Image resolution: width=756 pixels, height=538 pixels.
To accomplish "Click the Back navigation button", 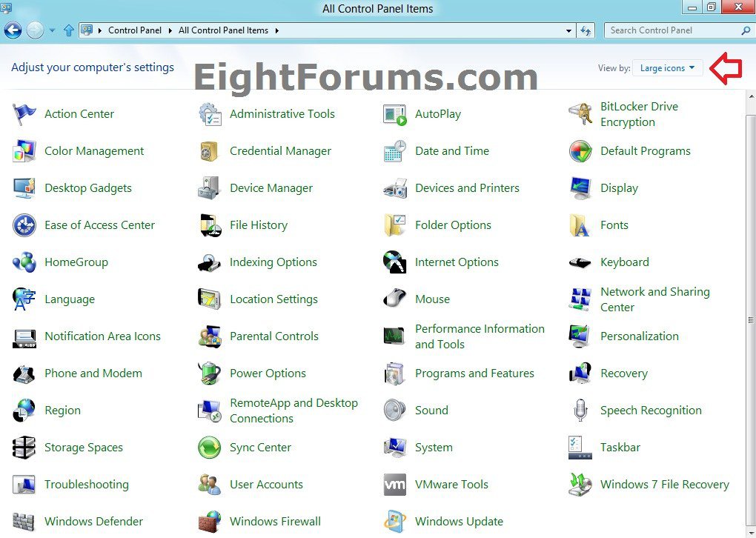I will point(13,30).
